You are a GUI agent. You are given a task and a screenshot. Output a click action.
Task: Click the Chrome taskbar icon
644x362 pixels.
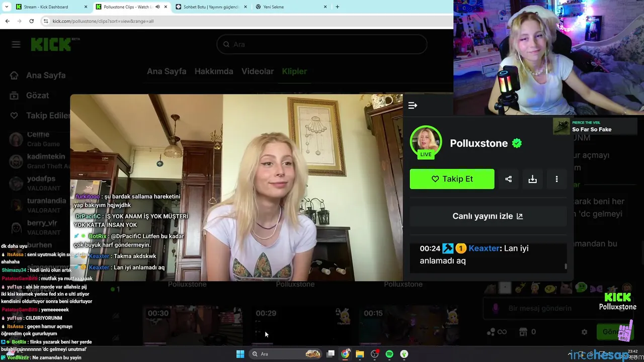pos(345,354)
